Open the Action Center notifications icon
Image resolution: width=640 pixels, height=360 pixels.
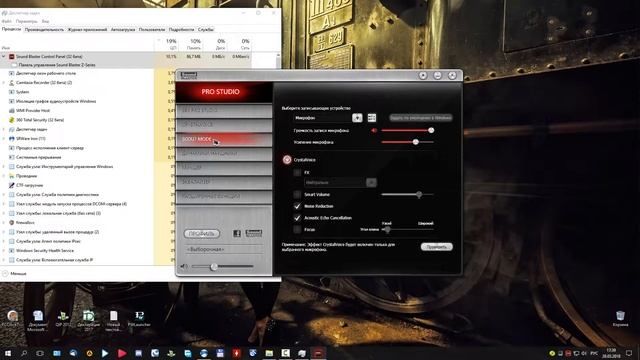629,353
